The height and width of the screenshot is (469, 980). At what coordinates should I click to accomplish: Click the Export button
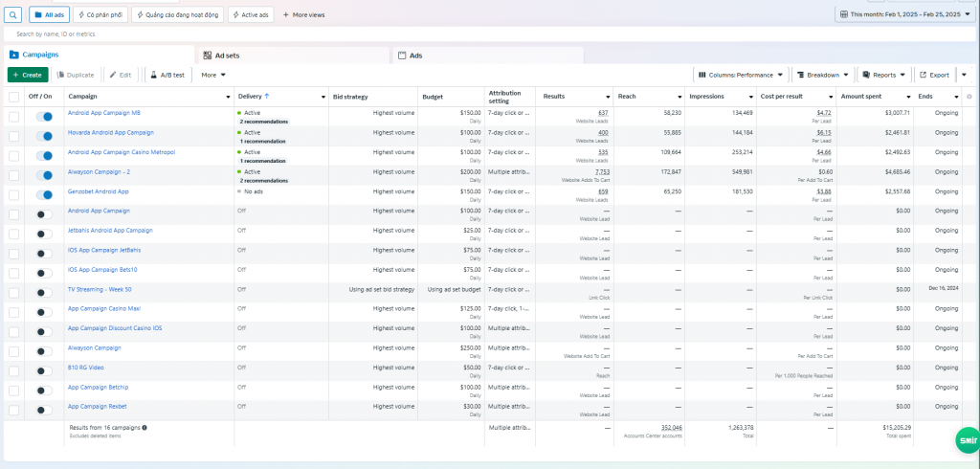click(x=934, y=75)
